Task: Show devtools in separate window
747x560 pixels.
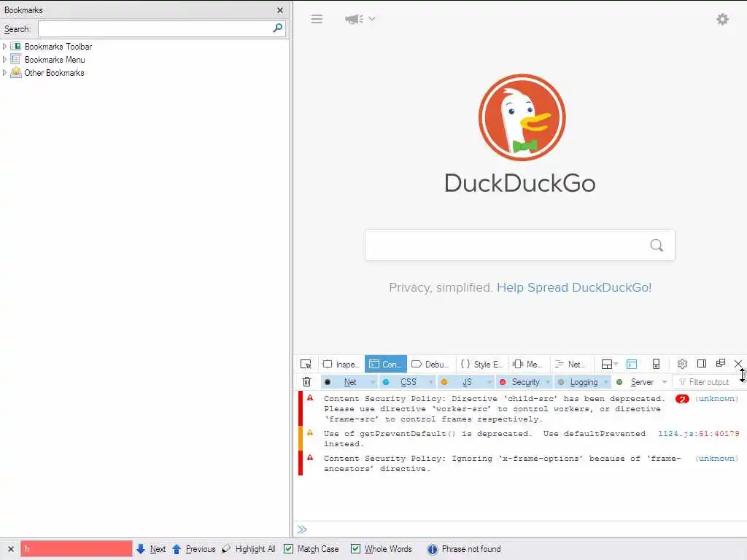Action: (721, 363)
